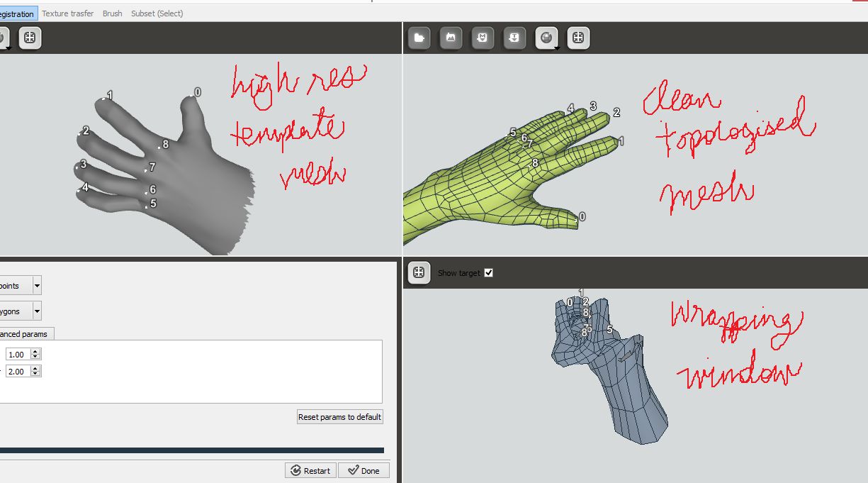The width and height of the screenshot is (868, 483).
Task: Increase the 1.00 parameter value with up arrow
Action: [x=36, y=351]
